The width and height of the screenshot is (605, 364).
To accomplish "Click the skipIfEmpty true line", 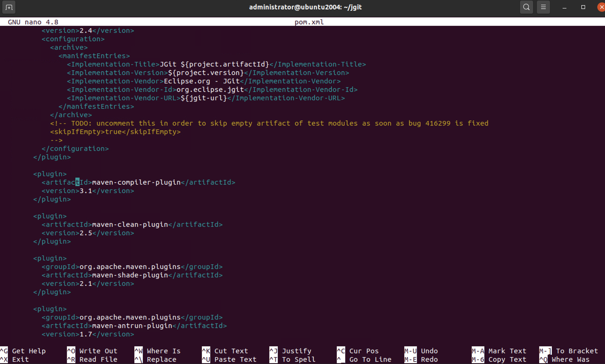I will pyautogui.click(x=115, y=132).
